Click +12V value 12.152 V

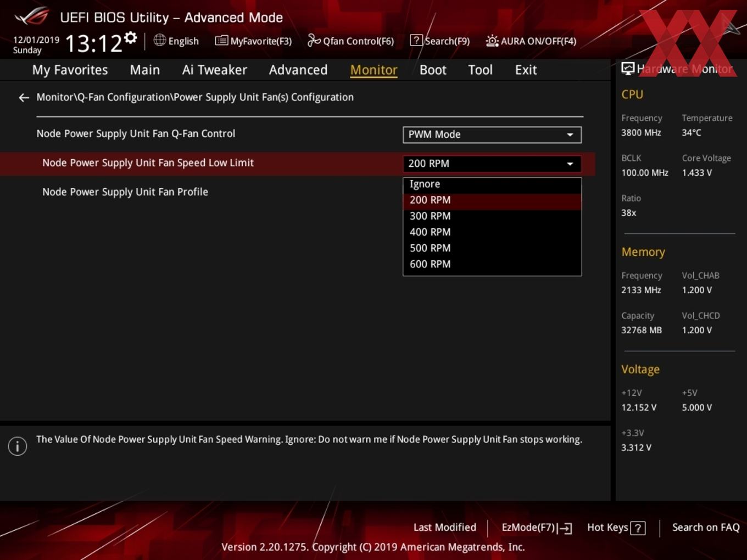tap(639, 408)
